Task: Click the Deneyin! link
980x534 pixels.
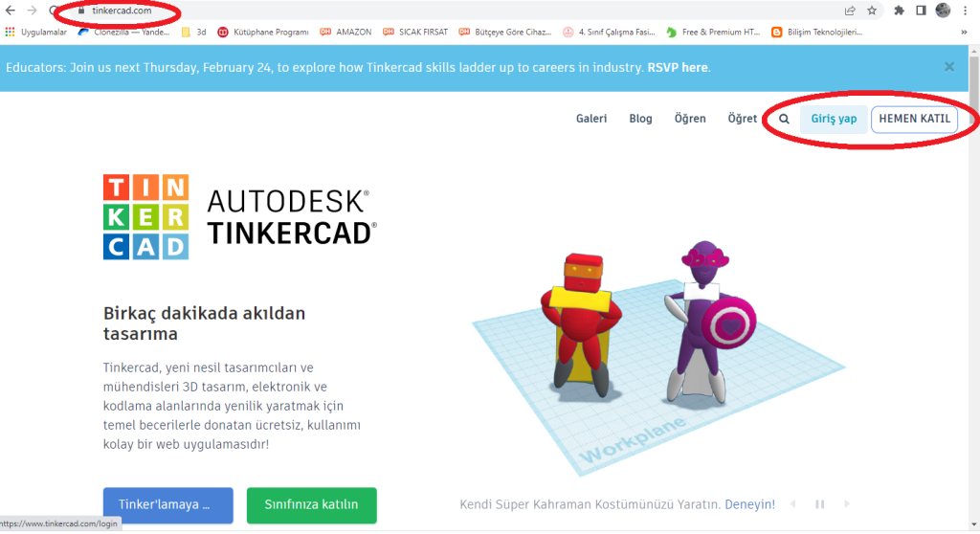Action: 750,504
